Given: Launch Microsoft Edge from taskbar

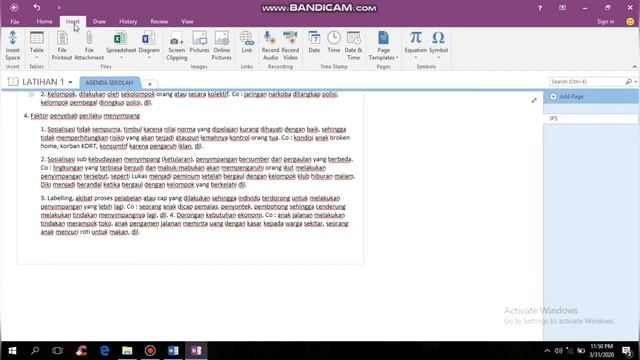Looking at the screenshot, I should click(104, 351).
